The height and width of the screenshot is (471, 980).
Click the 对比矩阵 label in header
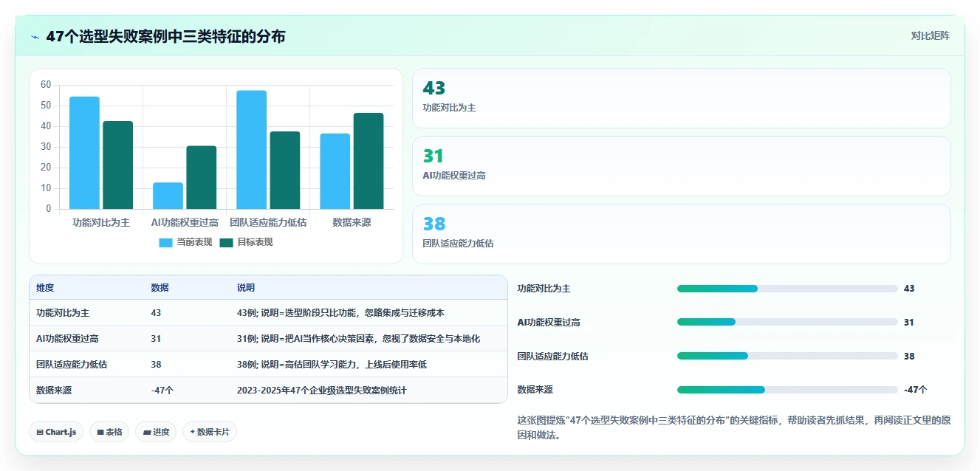click(x=930, y=35)
